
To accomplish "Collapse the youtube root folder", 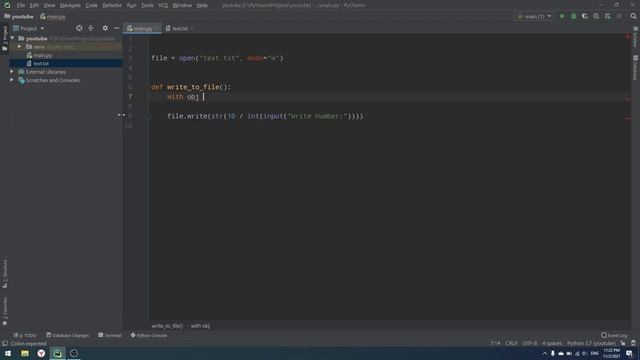I will (13, 38).
